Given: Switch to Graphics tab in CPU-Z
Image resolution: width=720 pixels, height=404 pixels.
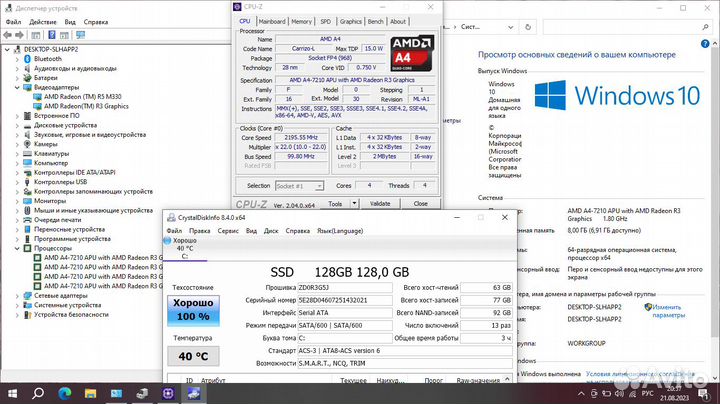Looking at the screenshot, I should [350, 21].
